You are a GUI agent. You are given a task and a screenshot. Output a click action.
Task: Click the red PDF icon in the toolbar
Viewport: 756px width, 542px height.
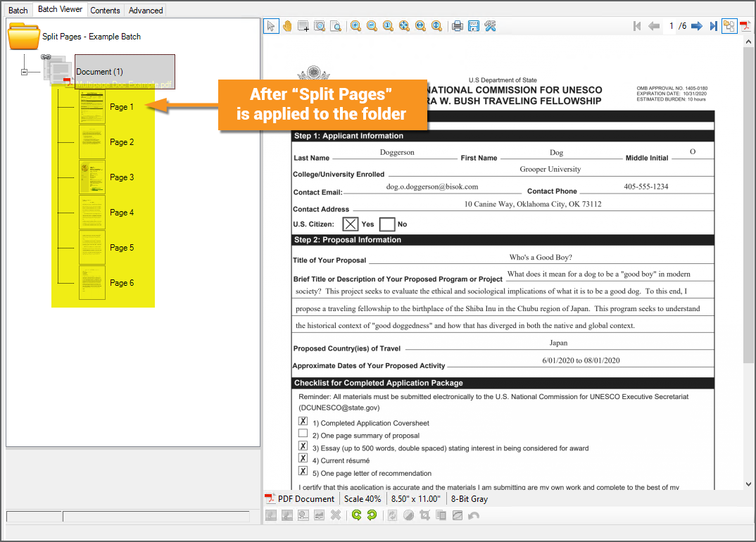point(745,26)
